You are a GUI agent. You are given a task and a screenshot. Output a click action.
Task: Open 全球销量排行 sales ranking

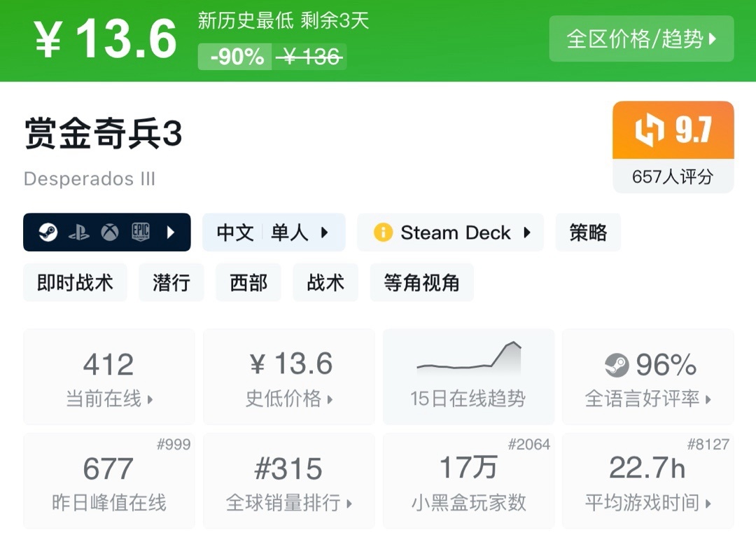click(289, 481)
